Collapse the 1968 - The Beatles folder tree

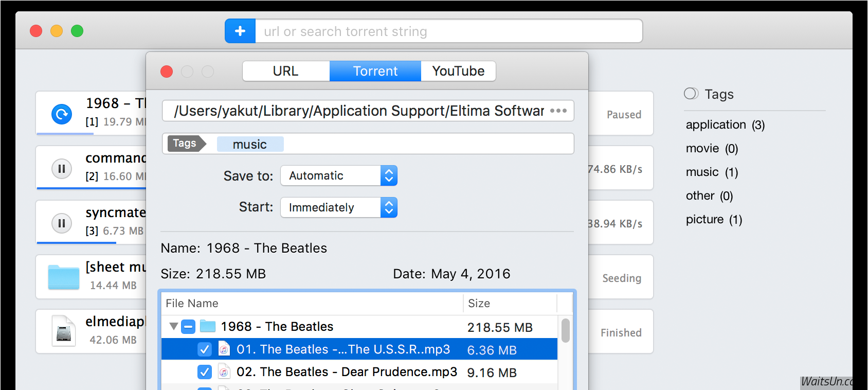click(x=174, y=326)
